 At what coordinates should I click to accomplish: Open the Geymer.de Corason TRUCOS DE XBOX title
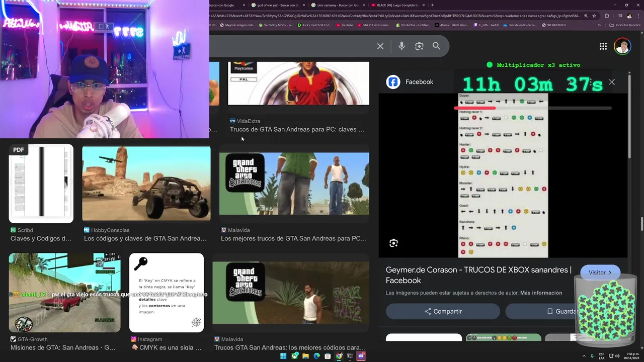click(478, 275)
